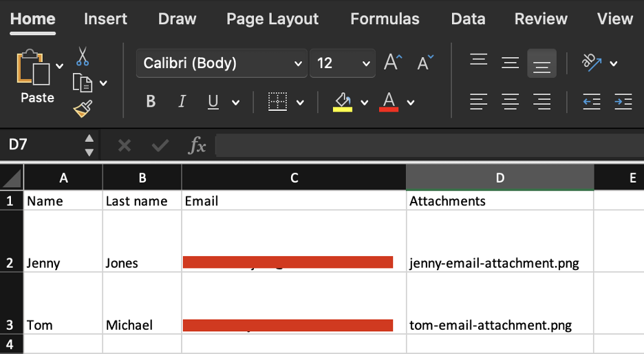Apply cell borders icon
The width and height of the screenshot is (644, 354).
278,101
